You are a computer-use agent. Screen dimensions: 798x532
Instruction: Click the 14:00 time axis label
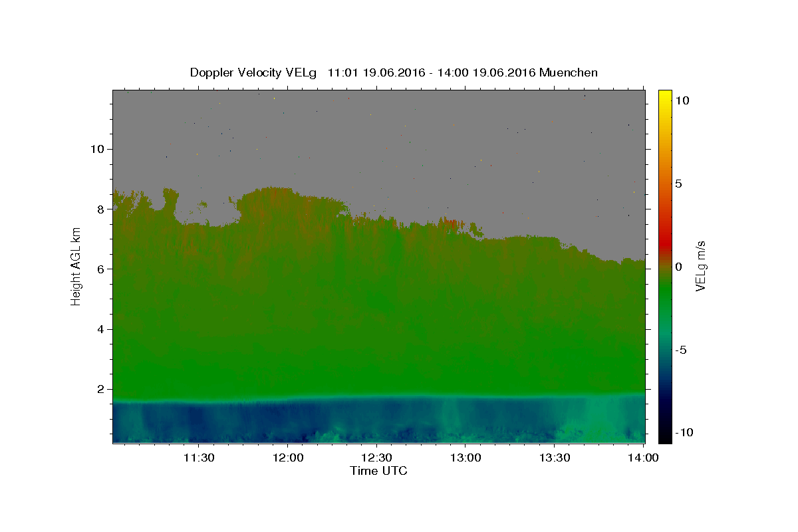pos(644,458)
